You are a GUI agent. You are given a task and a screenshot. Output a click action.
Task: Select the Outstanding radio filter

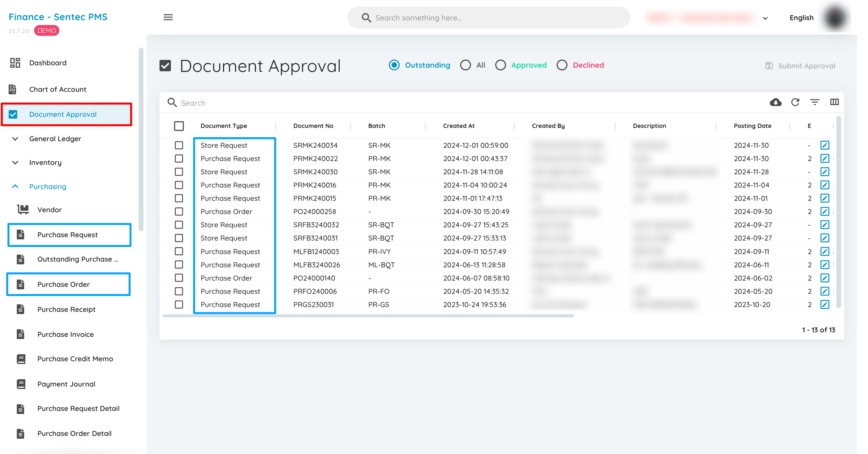click(x=394, y=65)
